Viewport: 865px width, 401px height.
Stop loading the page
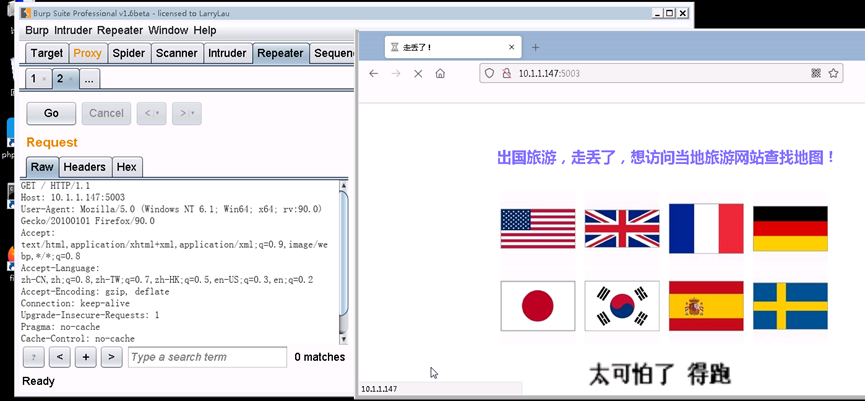[418, 73]
